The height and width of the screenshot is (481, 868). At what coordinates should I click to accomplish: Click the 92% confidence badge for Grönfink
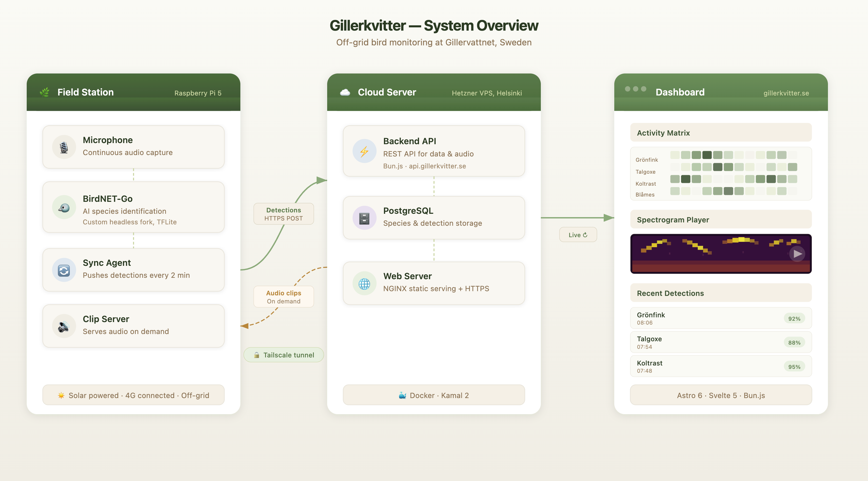[x=795, y=318]
